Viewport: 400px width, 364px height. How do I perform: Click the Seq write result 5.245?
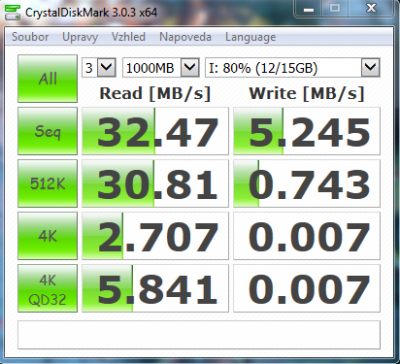[x=307, y=131]
